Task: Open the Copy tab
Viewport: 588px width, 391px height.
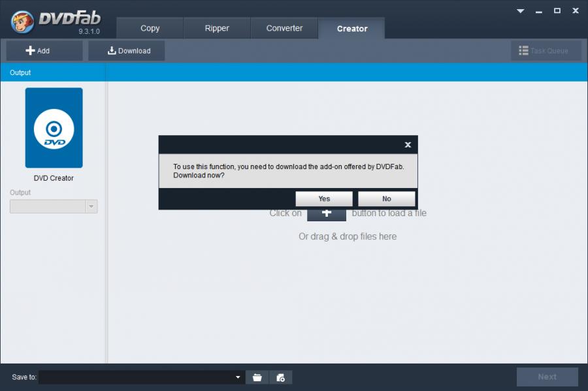Action: [x=150, y=28]
